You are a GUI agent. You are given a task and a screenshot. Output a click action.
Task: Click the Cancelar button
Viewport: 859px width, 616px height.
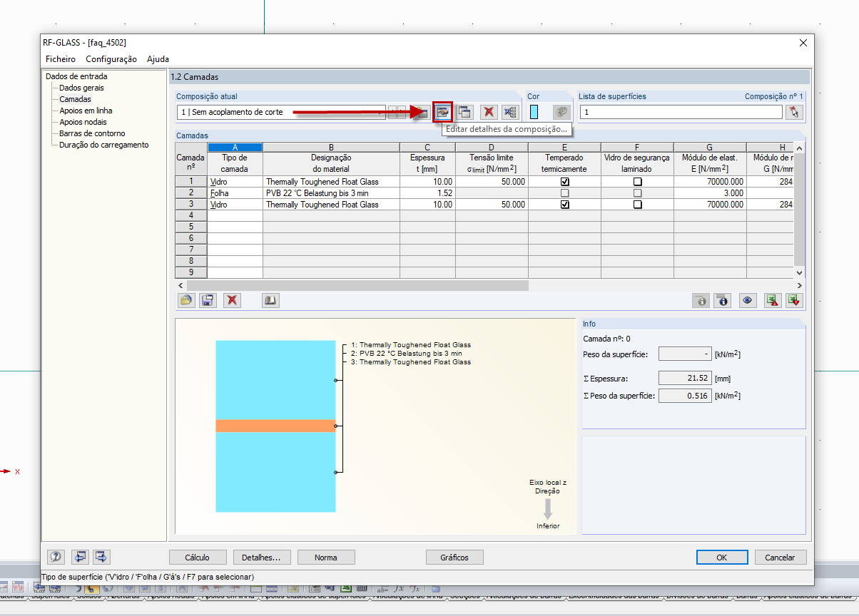click(x=781, y=557)
